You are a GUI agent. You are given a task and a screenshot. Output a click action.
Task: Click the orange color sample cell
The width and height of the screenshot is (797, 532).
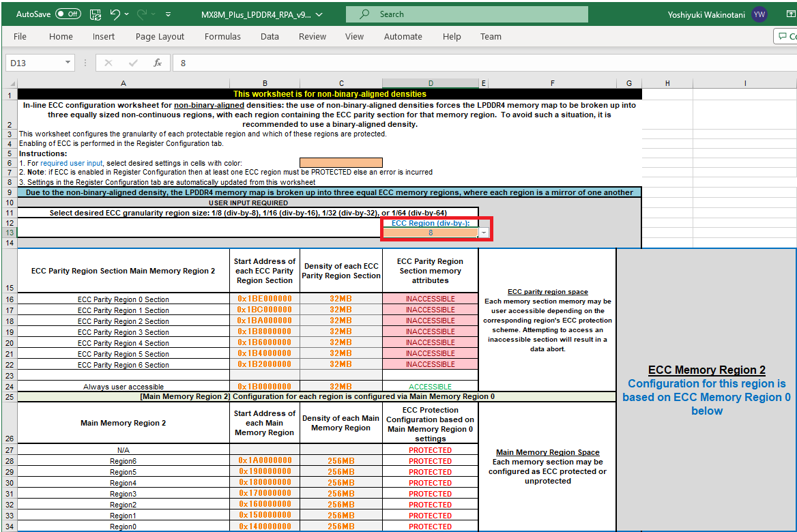tap(341, 162)
